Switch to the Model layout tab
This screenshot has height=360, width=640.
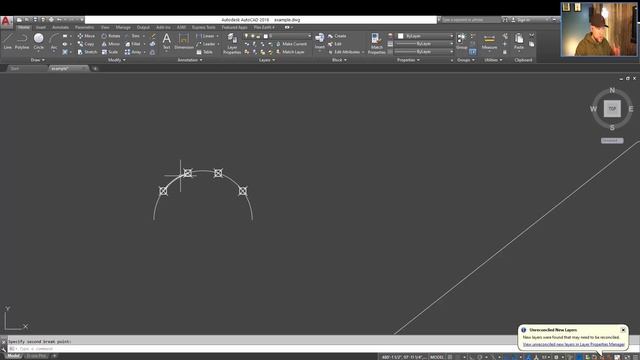13,356
